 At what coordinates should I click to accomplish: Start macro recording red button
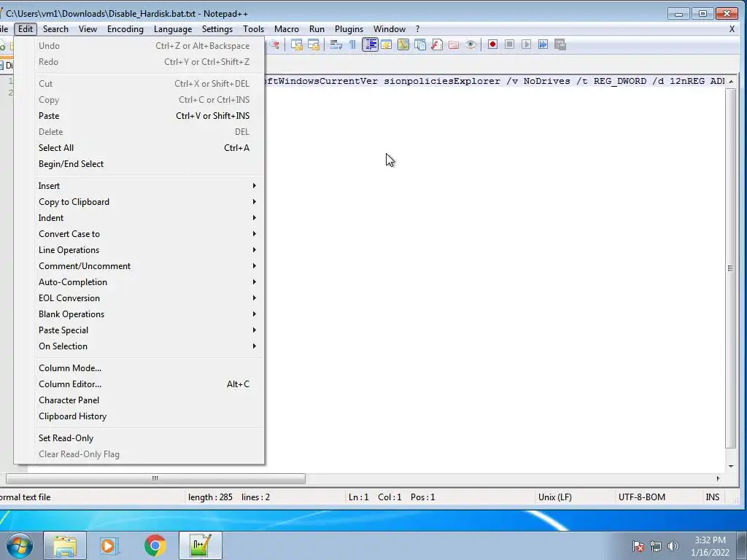pos(492,44)
